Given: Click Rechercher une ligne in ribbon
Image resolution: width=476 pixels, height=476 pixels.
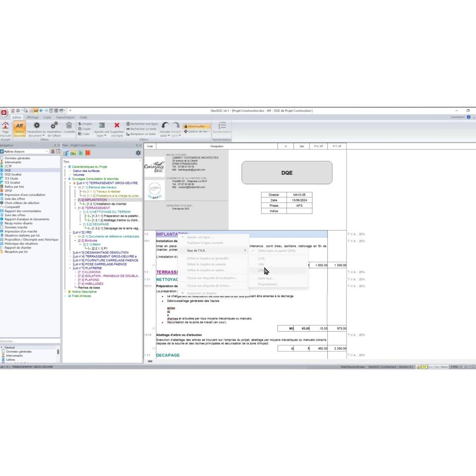Looking at the screenshot, I should [141, 123].
